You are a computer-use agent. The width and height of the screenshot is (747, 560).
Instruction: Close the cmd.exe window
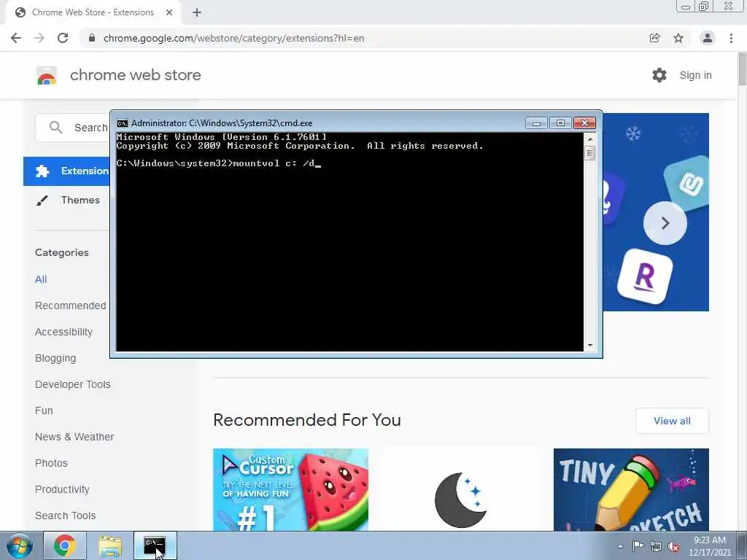pyautogui.click(x=584, y=123)
